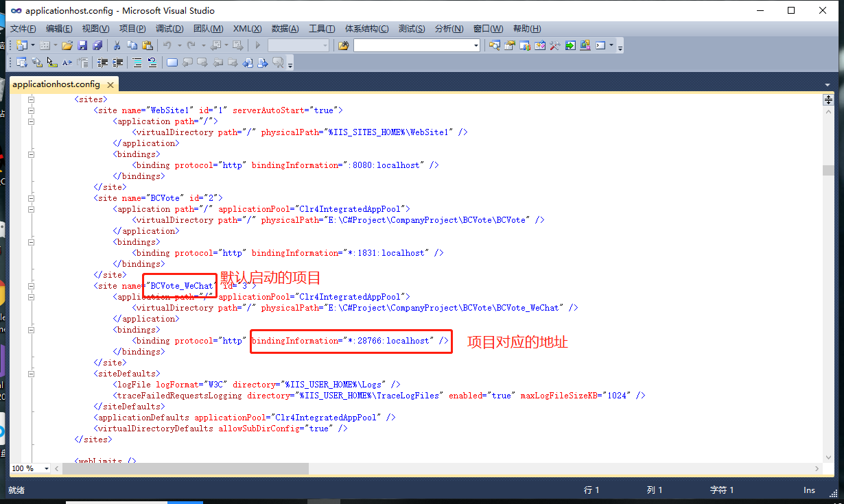Click the green arrow Start Page icon
This screenshot has width=844, height=504.
(570, 45)
